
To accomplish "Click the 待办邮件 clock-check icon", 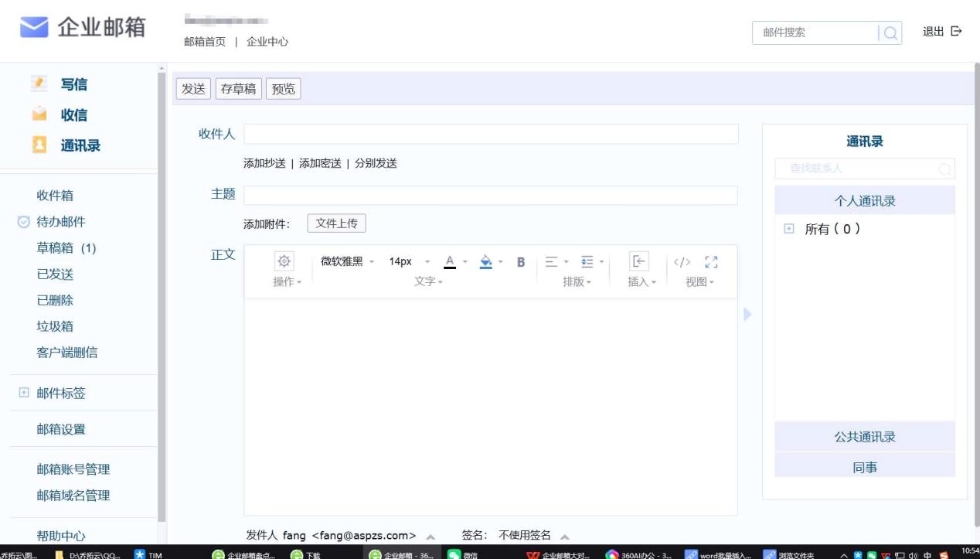I will click(23, 222).
